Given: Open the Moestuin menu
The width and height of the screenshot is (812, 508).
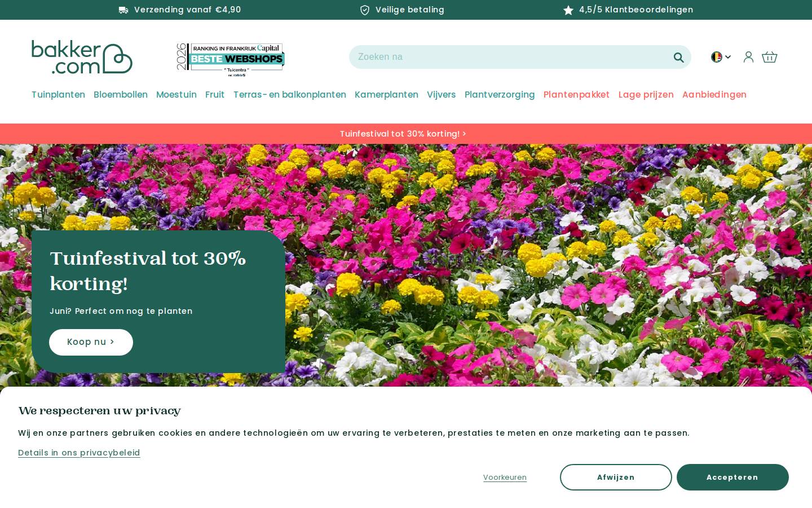Looking at the screenshot, I should click(x=176, y=95).
